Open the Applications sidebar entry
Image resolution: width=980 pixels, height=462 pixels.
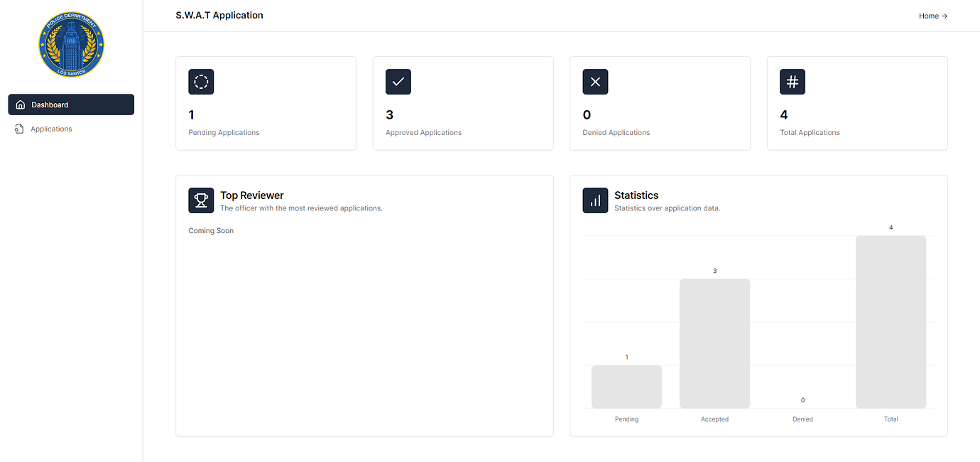click(51, 129)
